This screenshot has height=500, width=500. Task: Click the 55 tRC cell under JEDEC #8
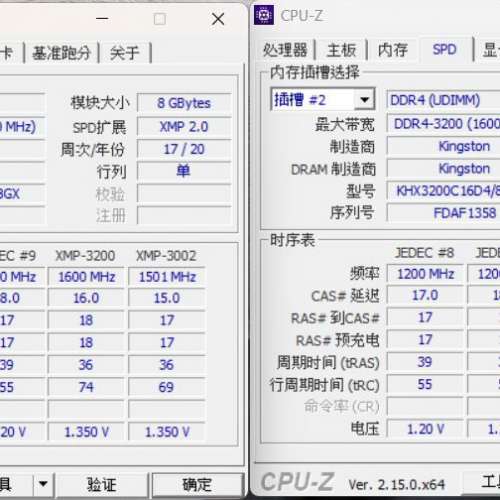[425, 384]
